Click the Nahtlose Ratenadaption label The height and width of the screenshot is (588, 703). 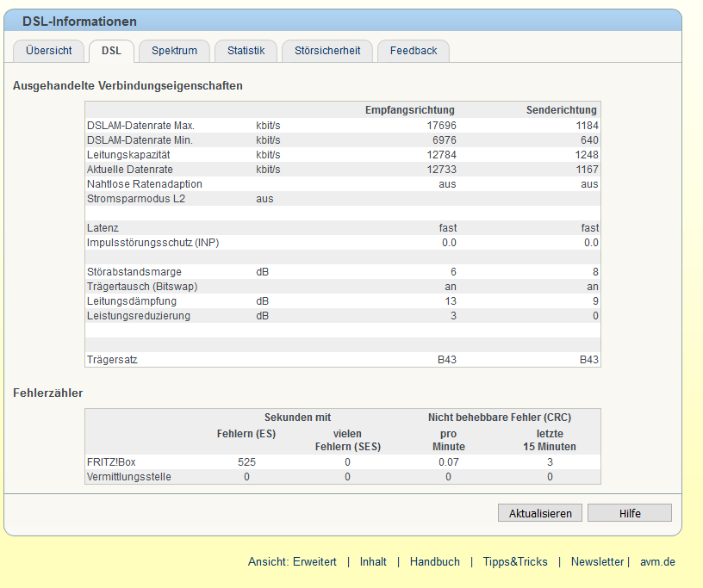pos(145,184)
